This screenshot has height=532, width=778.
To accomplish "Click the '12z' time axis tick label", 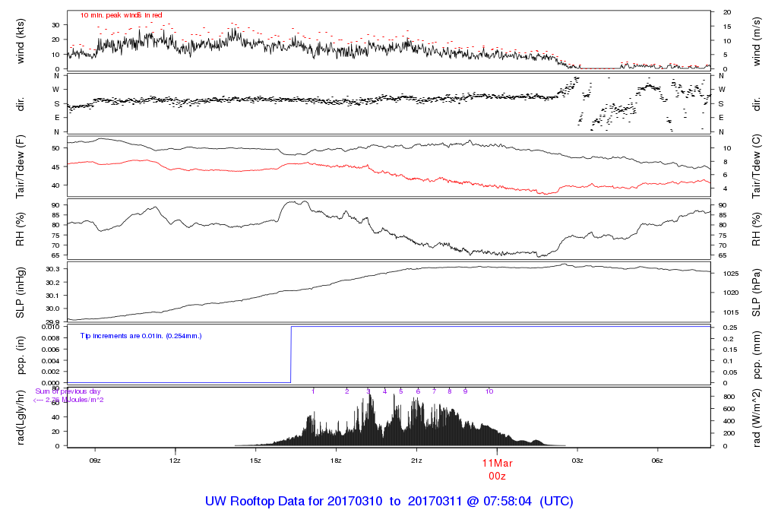I will tap(176, 461).
